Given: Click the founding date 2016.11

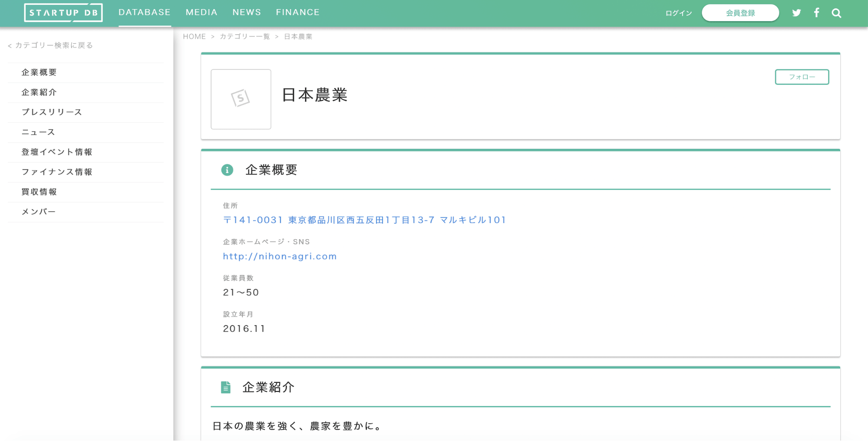Looking at the screenshot, I should tap(244, 329).
